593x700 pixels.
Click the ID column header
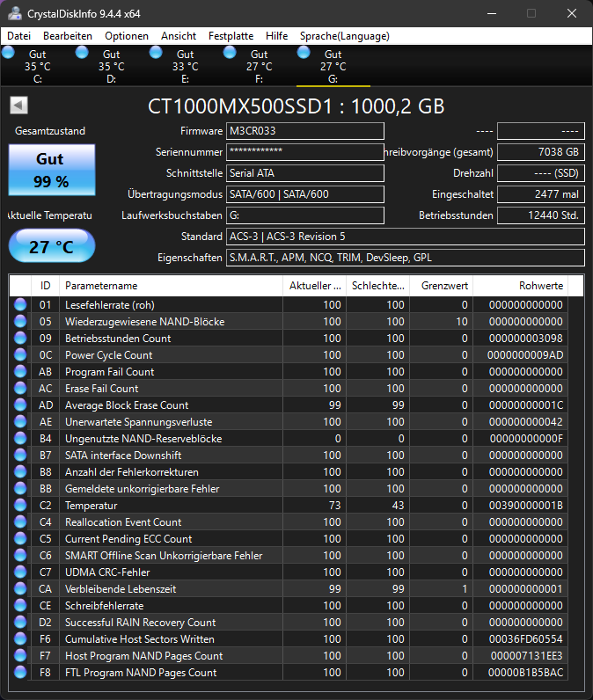click(45, 286)
